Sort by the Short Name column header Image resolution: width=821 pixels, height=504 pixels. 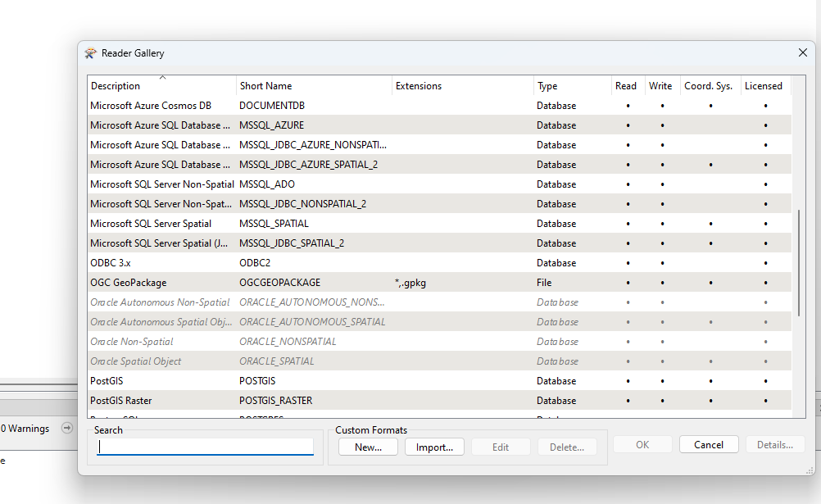314,86
